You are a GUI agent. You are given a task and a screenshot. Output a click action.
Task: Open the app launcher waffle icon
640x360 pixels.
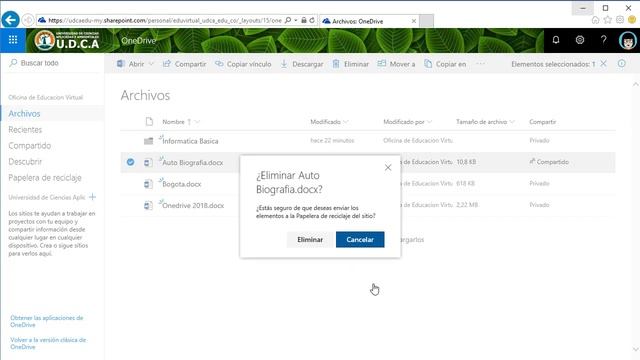[x=13, y=40]
